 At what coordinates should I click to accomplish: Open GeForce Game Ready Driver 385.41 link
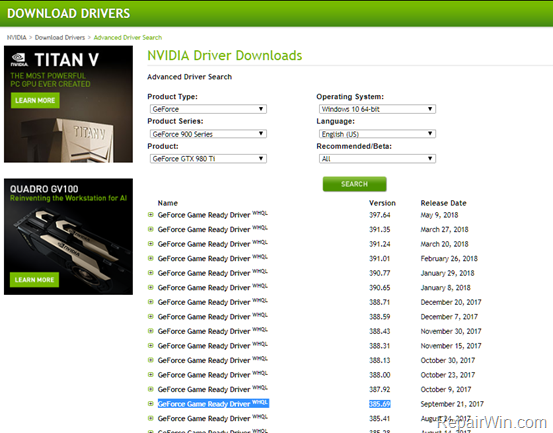[x=212, y=418]
